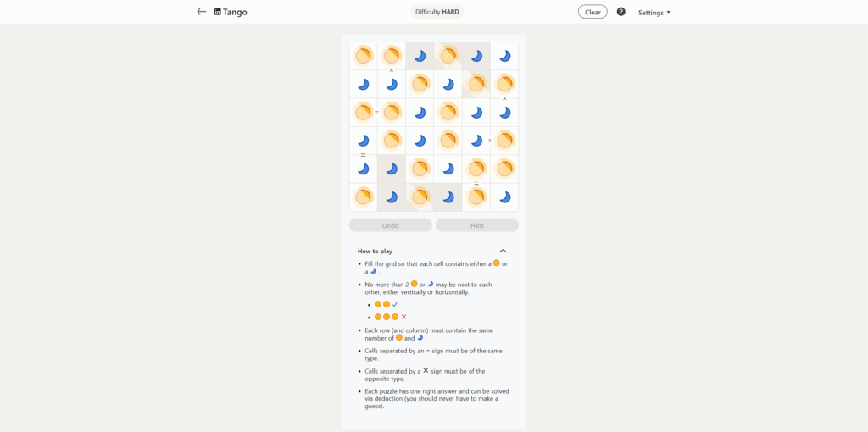The height and width of the screenshot is (432, 868).
Task: Click the sun in the grid's bottom-left cell
Action: tap(363, 197)
